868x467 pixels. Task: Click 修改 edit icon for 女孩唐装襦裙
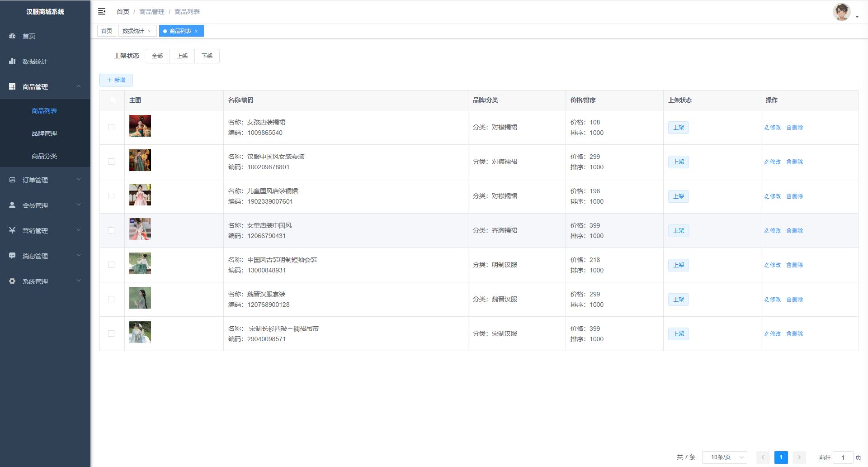tap(767, 128)
